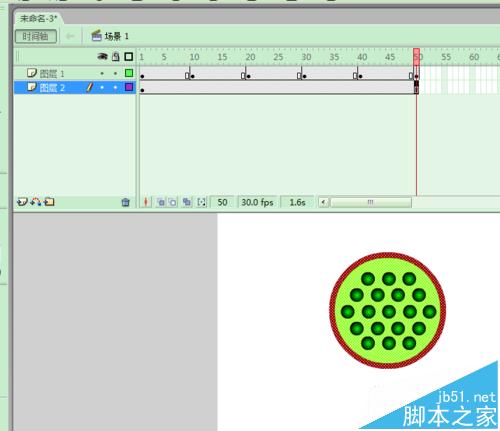The image size is (500, 431).
Task: Toggle the Onion Skin icon
Action: [161, 202]
